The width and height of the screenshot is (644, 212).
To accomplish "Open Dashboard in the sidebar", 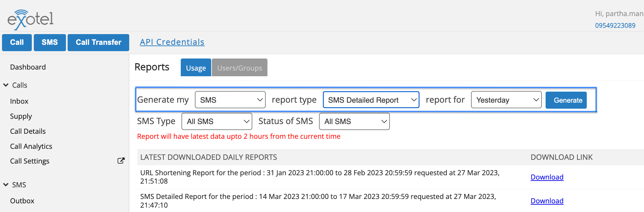I will (28, 67).
